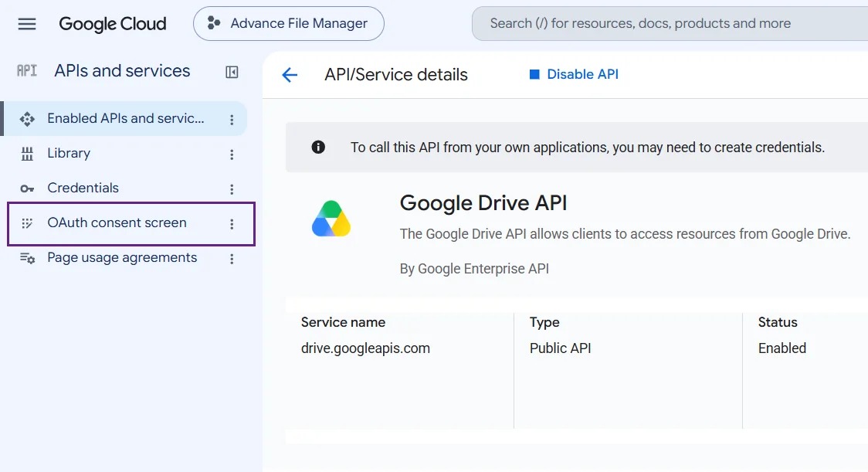Open more options for Library
Screen dimensions: 868x472
pos(232,155)
